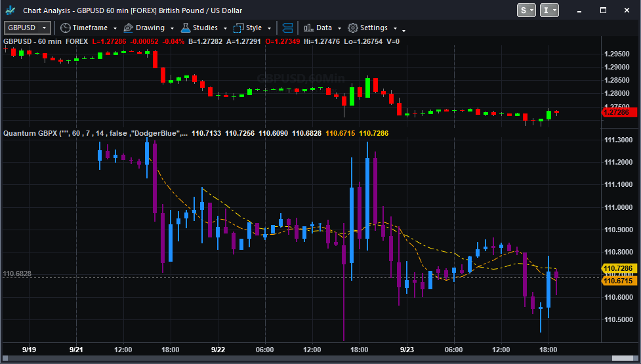This screenshot has width=641, height=364.
Task: Click the Settings gear icon
Action: coord(353,28)
